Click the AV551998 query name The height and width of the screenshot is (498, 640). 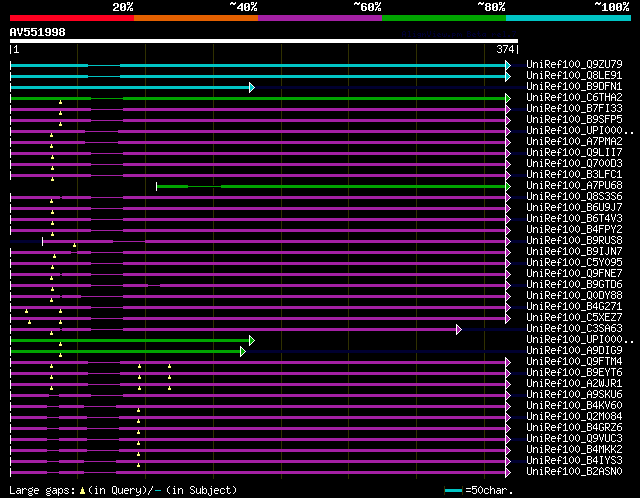click(38, 32)
